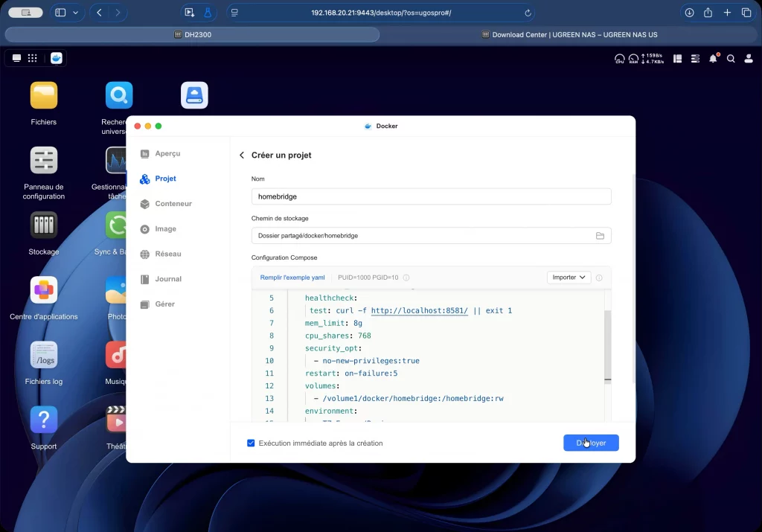Open the notifications bell in the taskbar
This screenshot has height=532, width=762.
click(x=713, y=58)
